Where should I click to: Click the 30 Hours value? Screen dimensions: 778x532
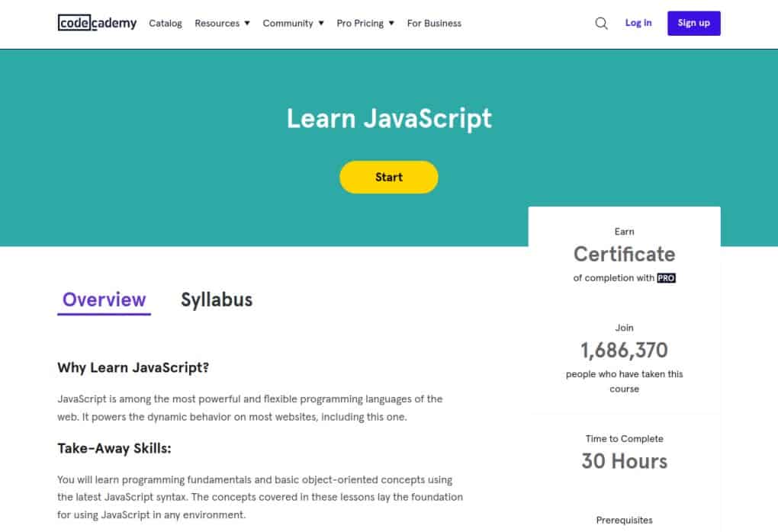click(624, 461)
